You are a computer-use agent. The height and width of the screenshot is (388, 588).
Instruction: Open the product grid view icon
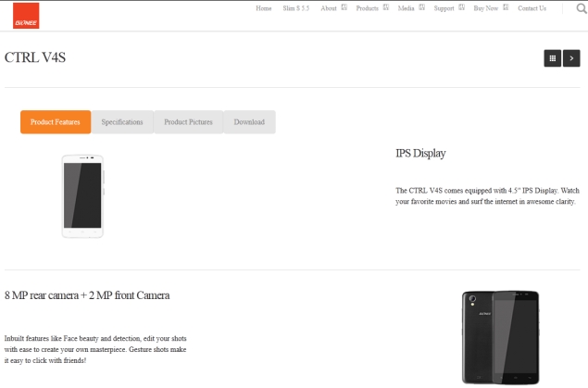pos(553,58)
